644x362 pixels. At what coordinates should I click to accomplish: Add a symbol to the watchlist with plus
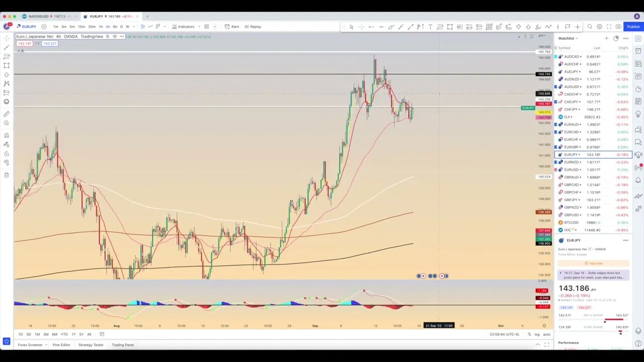point(606,38)
